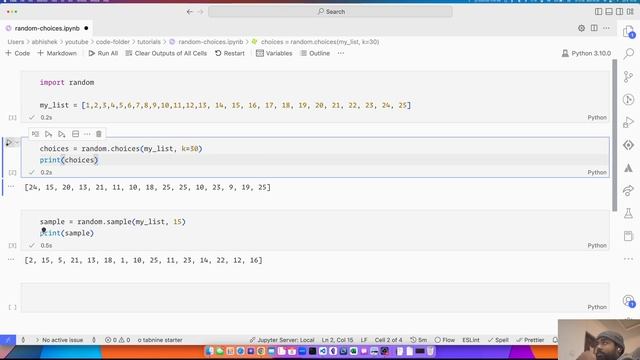This screenshot has width=640, height=360.
Task: Expand the tutorials breadcrumb folder
Action: (149, 42)
